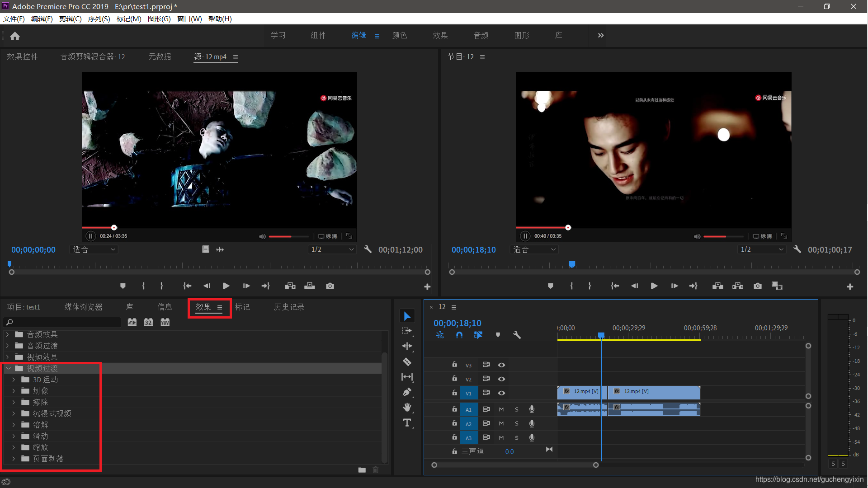The width and height of the screenshot is (868, 488).
Task: Toggle V2 track output eye
Action: pos(501,379)
